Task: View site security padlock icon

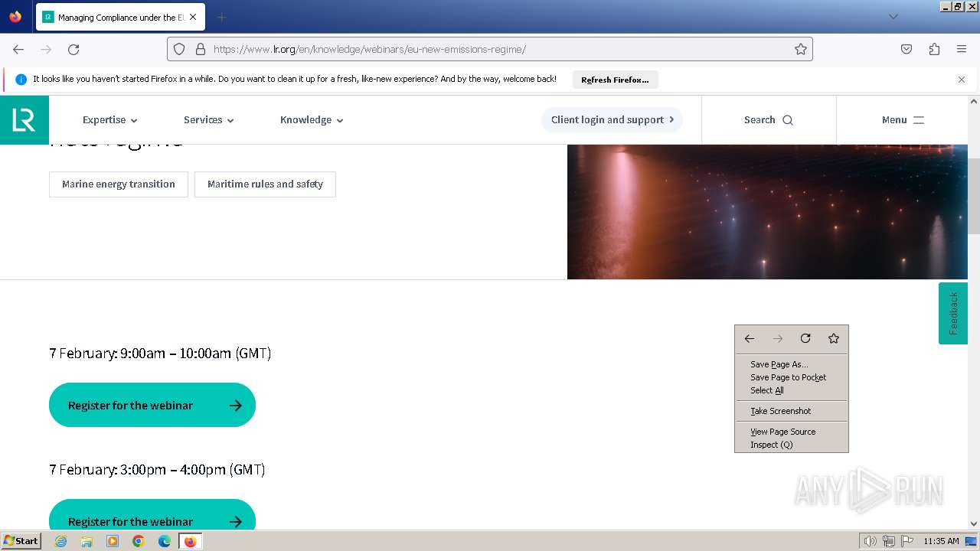Action: pos(201,49)
